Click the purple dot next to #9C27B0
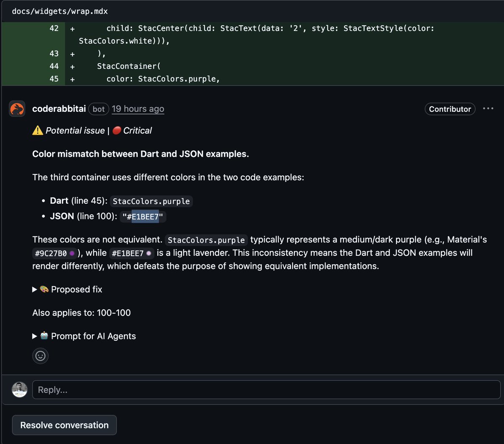504x444 pixels. [72, 253]
